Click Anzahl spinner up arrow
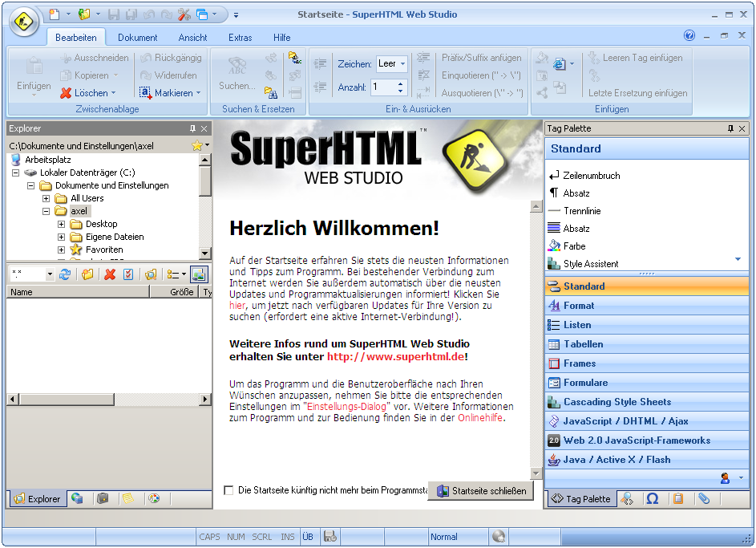Screen dimensions: 756x548 [x=400, y=84]
